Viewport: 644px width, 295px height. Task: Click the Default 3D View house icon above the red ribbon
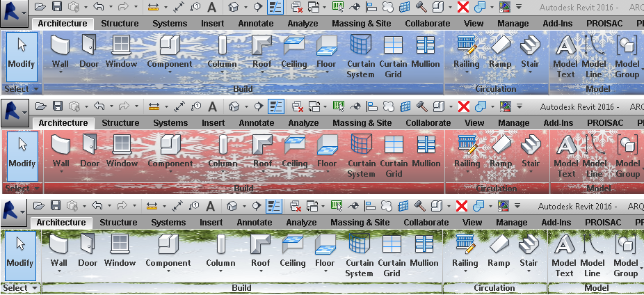coord(234,106)
